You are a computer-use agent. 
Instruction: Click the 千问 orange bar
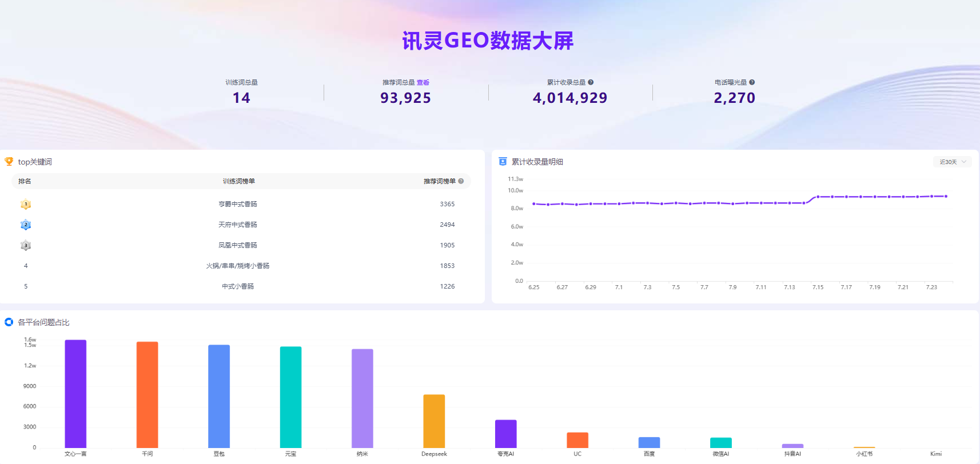pos(147,395)
